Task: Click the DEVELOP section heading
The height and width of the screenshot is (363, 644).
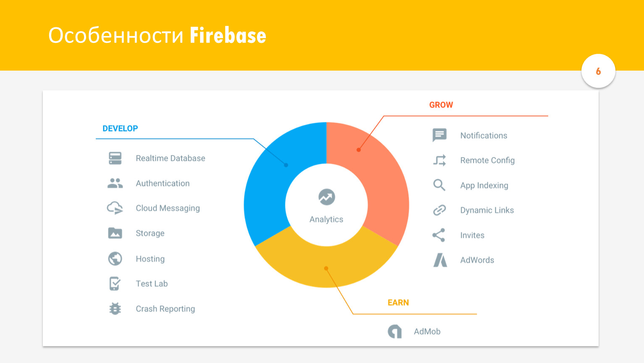Action: [120, 129]
